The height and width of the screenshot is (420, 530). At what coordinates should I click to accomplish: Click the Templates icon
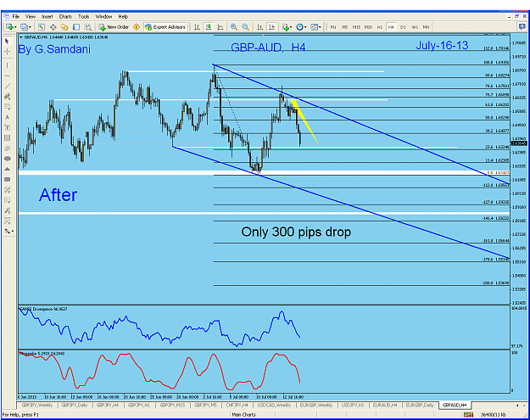(314, 27)
